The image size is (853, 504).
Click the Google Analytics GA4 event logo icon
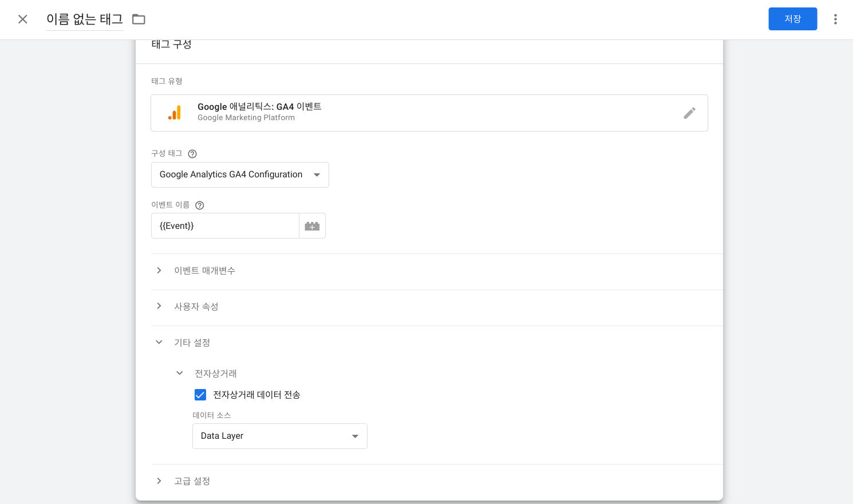(175, 113)
